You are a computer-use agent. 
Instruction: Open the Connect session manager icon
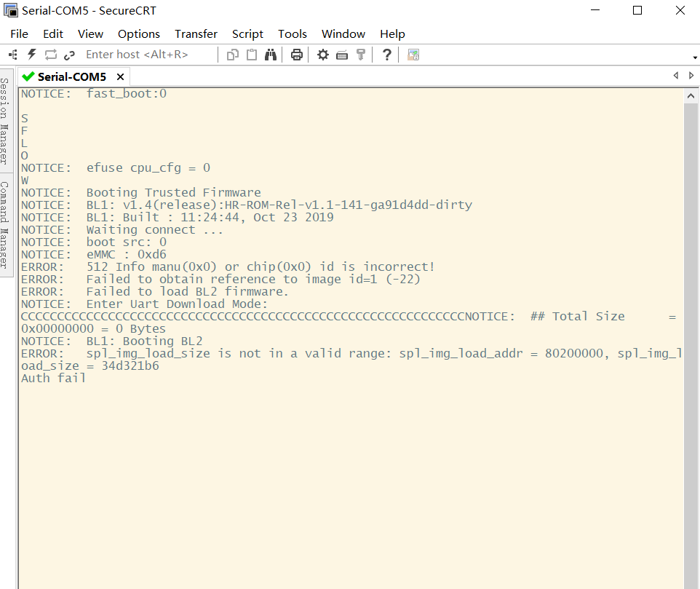pyautogui.click(x=12, y=55)
